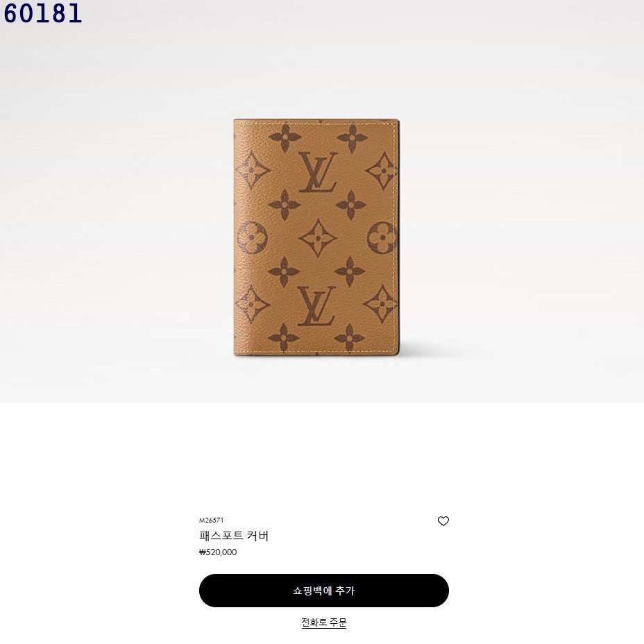Add the passport cover to the wishlist heart
The image size is (644, 644).
click(443, 520)
